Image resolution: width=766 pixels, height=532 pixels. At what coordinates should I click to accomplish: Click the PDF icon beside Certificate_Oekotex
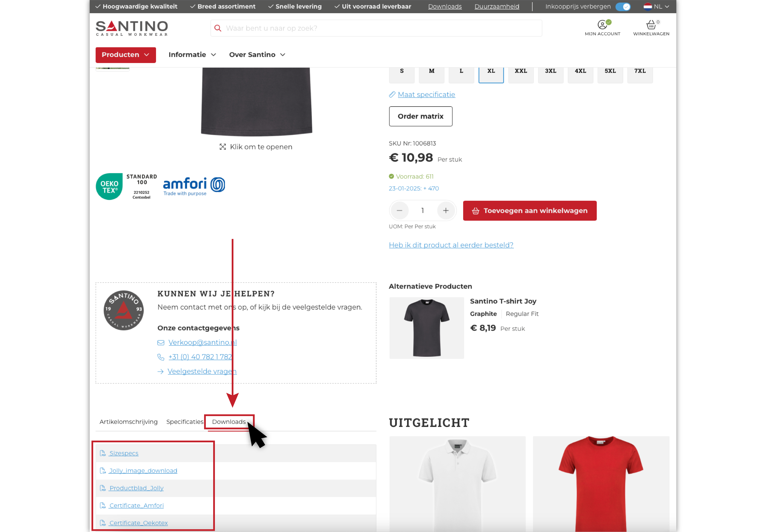coord(103,523)
